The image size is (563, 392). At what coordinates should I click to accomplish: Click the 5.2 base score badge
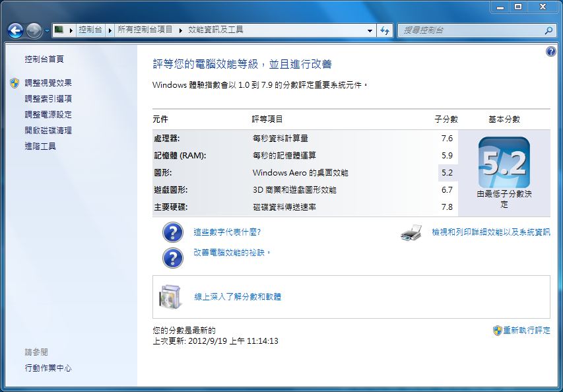click(504, 162)
